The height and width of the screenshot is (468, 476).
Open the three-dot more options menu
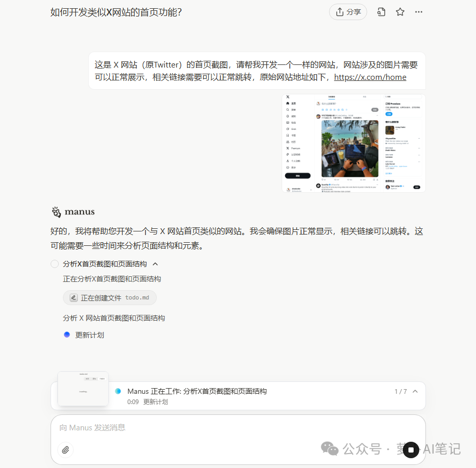(x=419, y=12)
